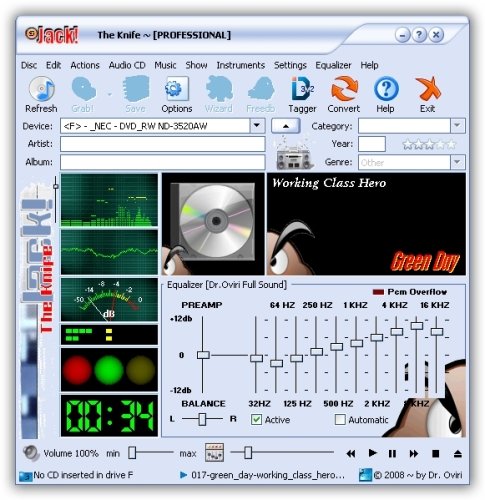Uncheck the Active equalizer checkbox
The height and width of the screenshot is (500, 485).
click(x=256, y=419)
